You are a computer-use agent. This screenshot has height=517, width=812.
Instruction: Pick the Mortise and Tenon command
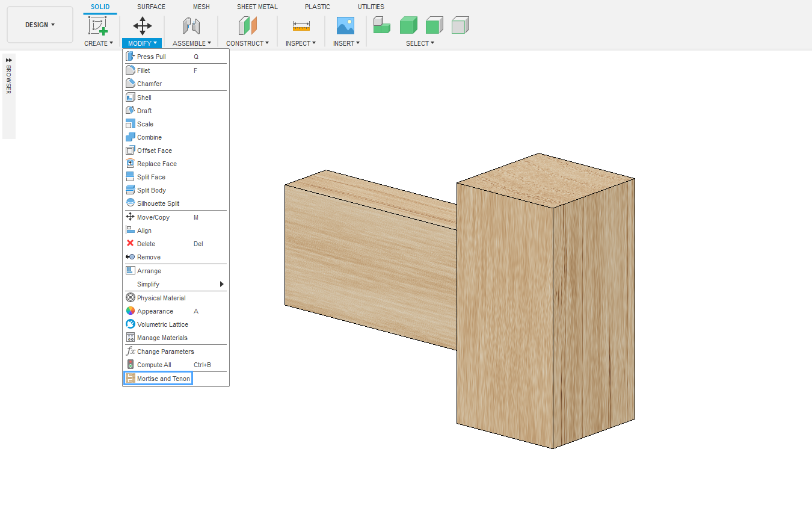[x=163, y=379]
